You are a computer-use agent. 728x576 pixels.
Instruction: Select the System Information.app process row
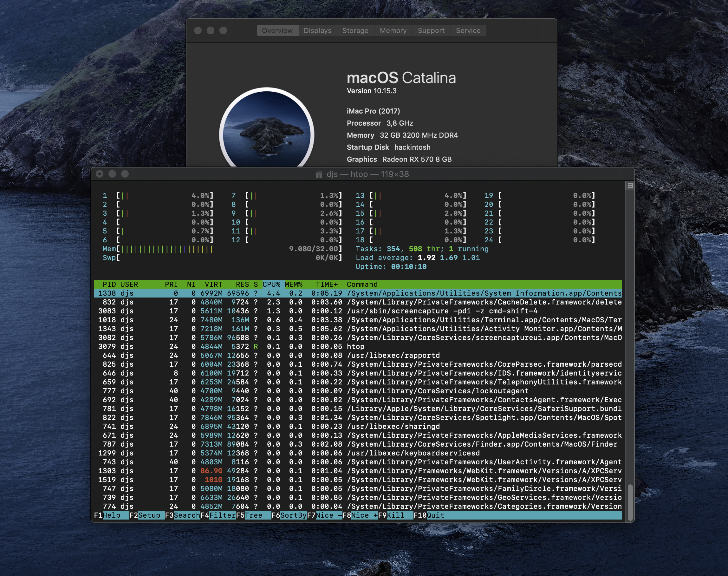point(358,293)
